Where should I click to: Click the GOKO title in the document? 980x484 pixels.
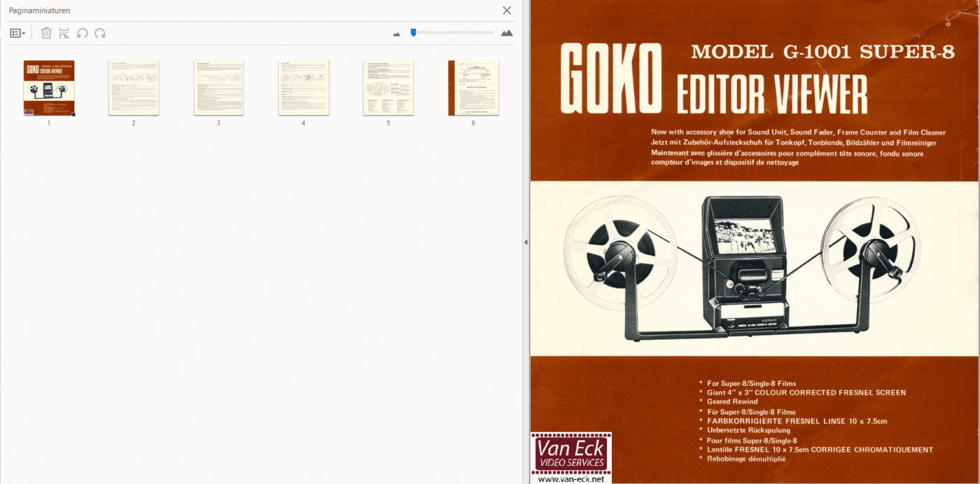[612, 78]
